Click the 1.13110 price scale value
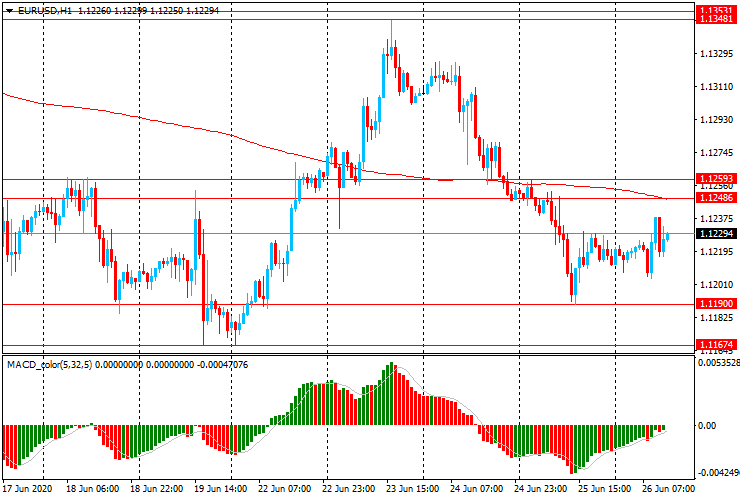The image size is (740, 500). pos(716,87)
